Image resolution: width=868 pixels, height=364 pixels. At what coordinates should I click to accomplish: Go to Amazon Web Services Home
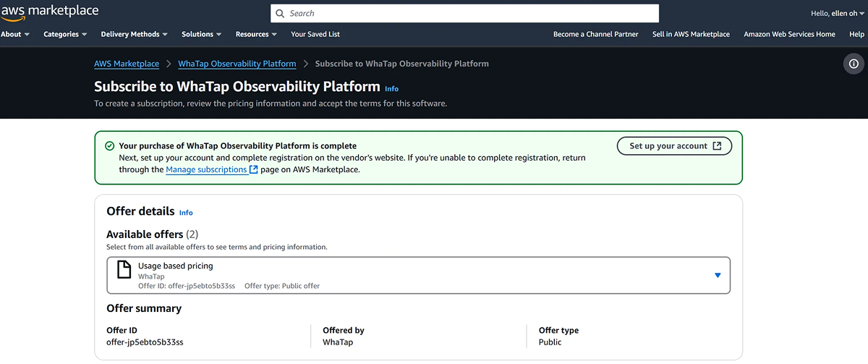pos(789,34)
